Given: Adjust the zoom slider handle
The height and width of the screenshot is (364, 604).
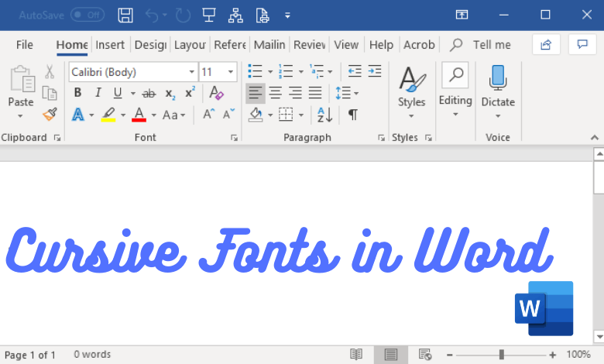Looking at the screenshot, I should (x=501, y=355).
